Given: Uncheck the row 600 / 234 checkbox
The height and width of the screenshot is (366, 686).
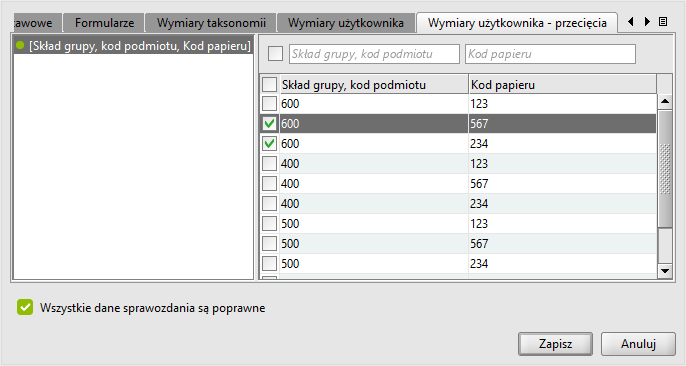Looking at the screenshot, I should coord(269,143).
